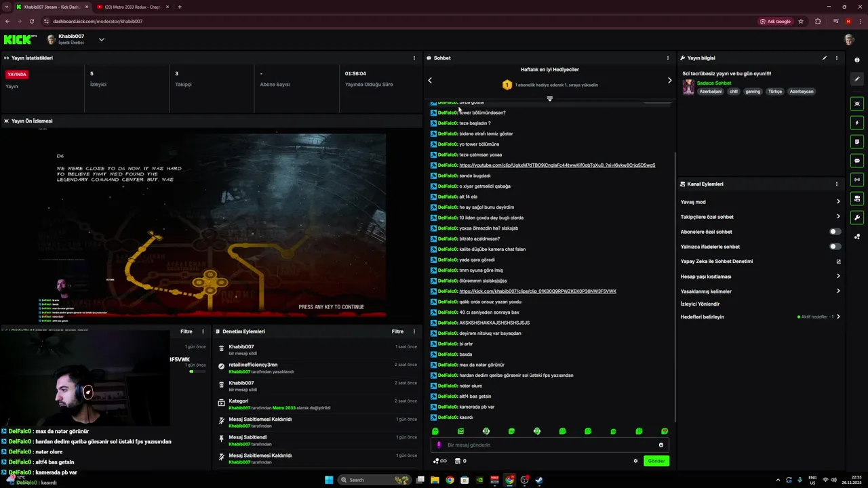
Task: Bookmark this page with star icon
Action: coord(801,21)
